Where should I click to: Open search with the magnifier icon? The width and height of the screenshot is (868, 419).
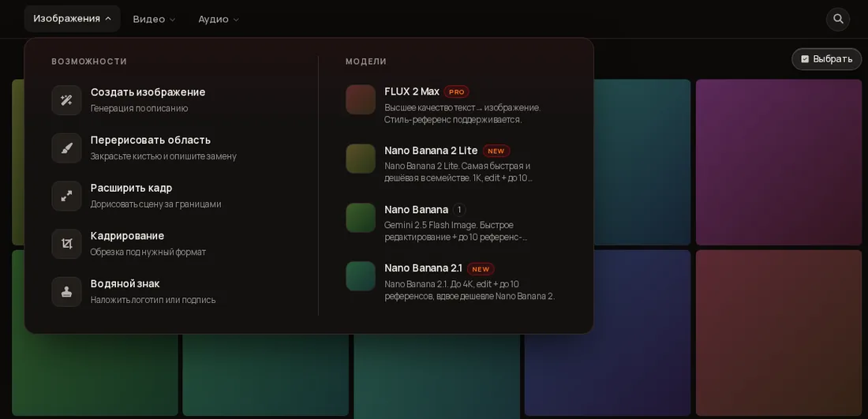point(838,19)
